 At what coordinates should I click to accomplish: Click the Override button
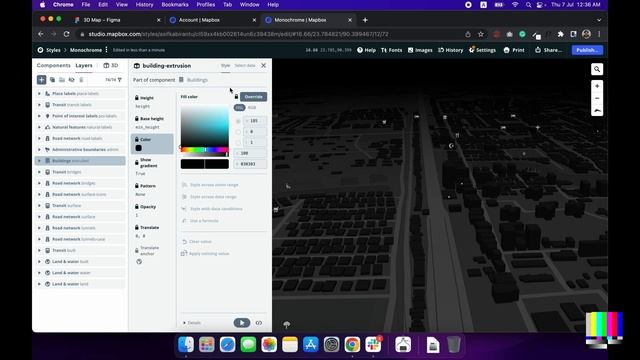[253, 97]
